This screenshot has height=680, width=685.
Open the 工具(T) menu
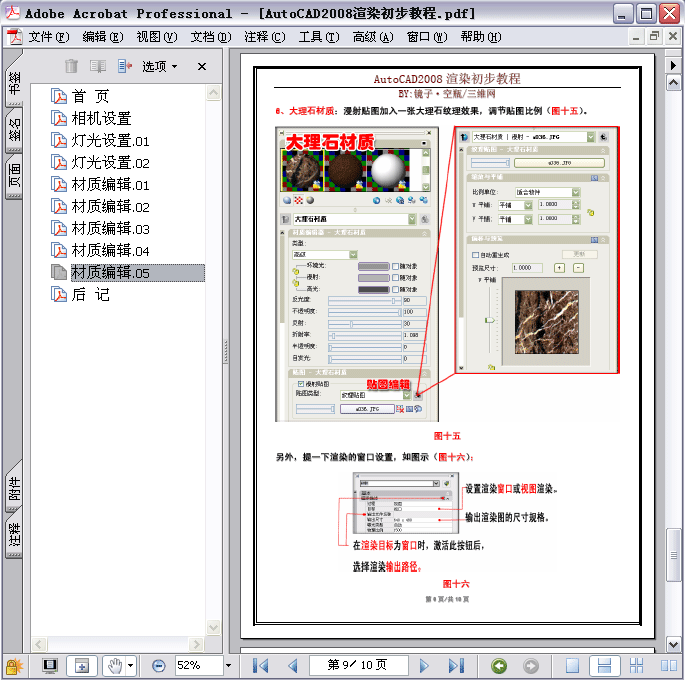point(319,37)
